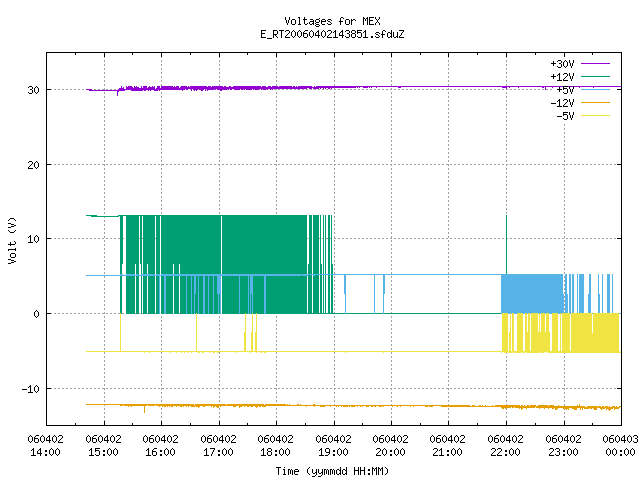
Task: Click the x-axis label 060402 18:00
Action: [x=276, y=446]
